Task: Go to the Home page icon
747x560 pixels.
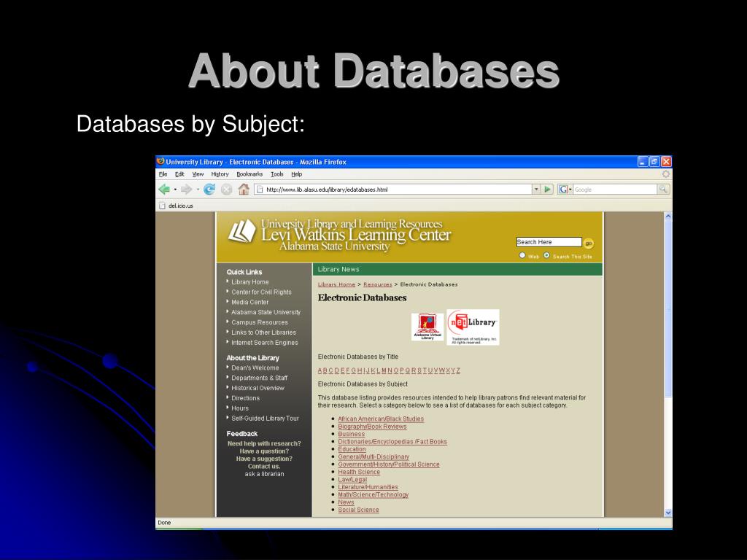Action: [x=244, y=190]
